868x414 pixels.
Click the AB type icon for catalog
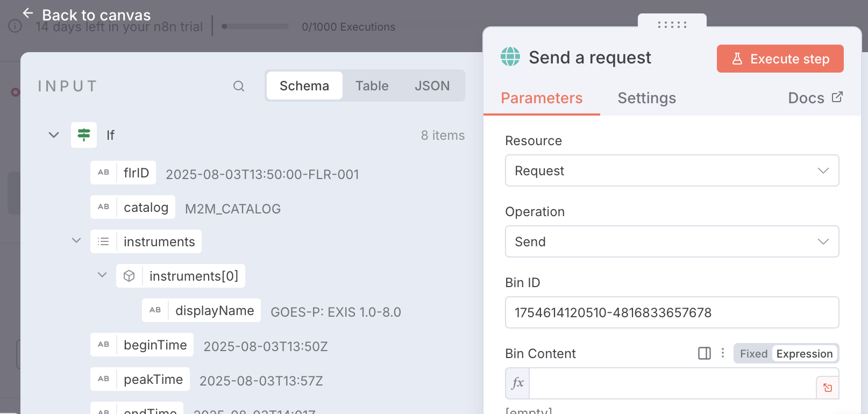[x=104, y=207]
